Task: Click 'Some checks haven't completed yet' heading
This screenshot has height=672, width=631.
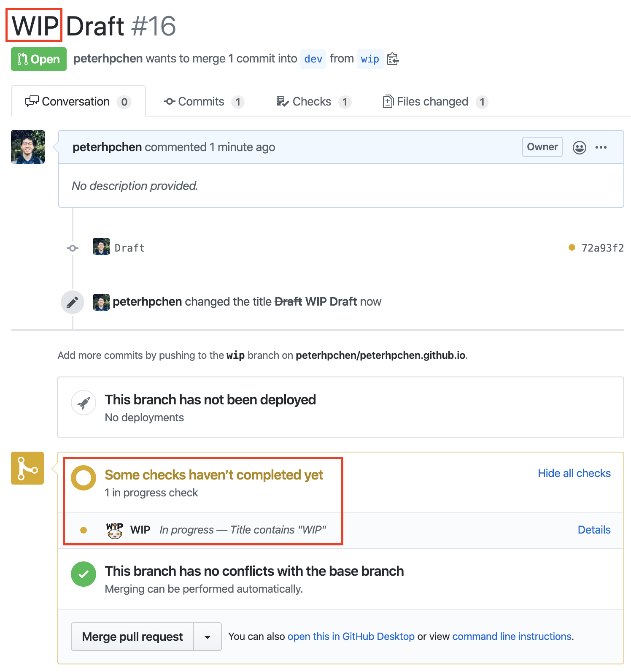Action: coord(214,475)
